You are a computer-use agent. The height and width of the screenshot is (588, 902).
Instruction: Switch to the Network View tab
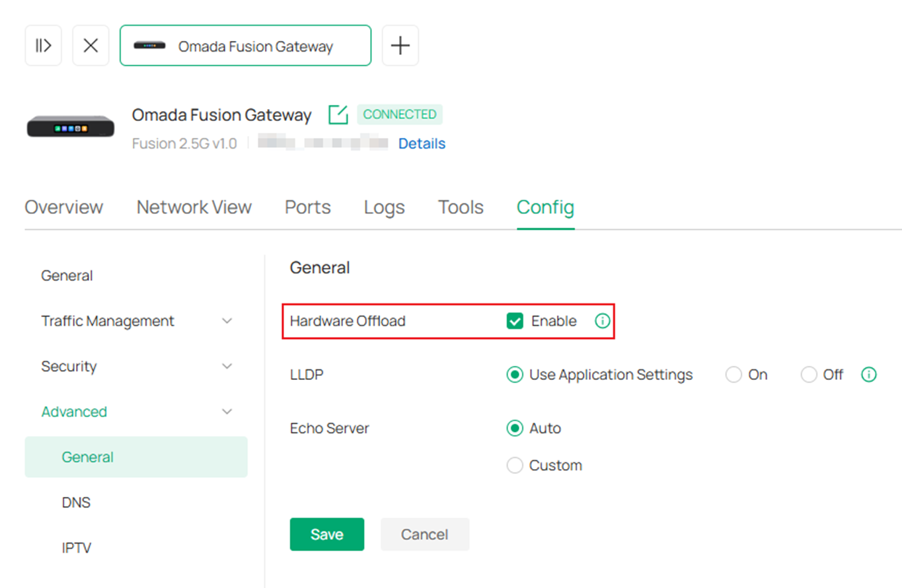click(194, 207)
